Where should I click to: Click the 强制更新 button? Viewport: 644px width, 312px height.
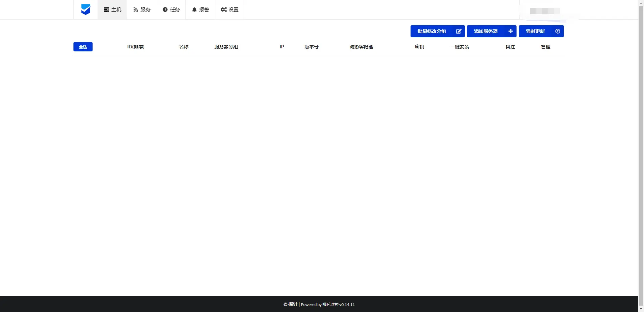click(541, 31)
